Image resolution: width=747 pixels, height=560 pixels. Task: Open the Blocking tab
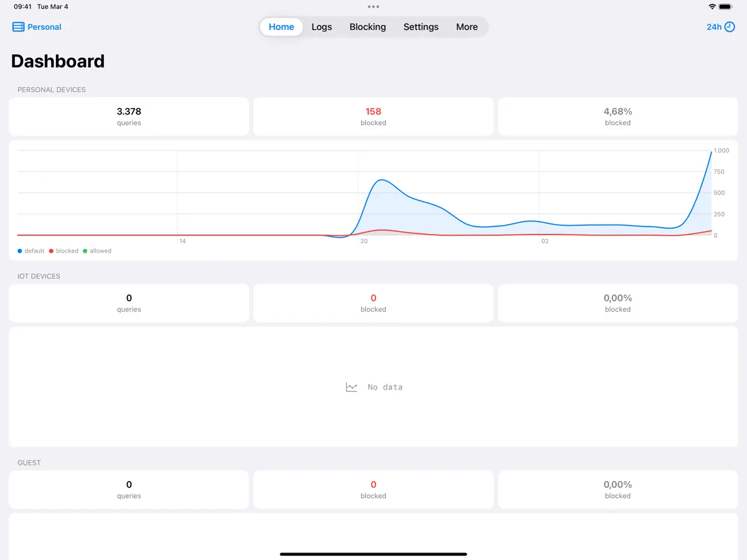click(368, 27)
